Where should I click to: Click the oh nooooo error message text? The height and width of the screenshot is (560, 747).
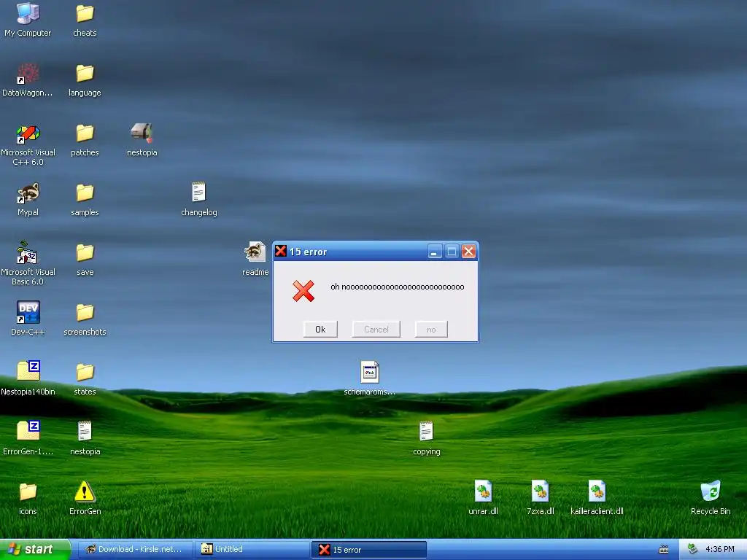click(x=398, y=287)
